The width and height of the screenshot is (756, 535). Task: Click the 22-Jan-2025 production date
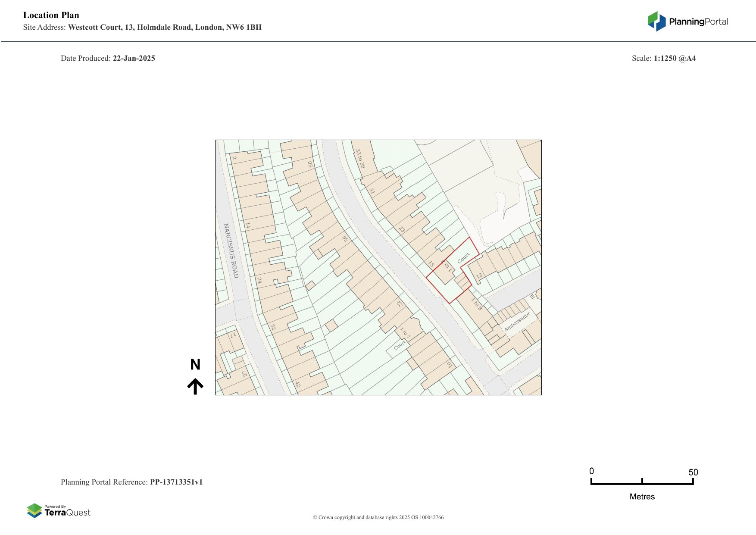[134, 58]
